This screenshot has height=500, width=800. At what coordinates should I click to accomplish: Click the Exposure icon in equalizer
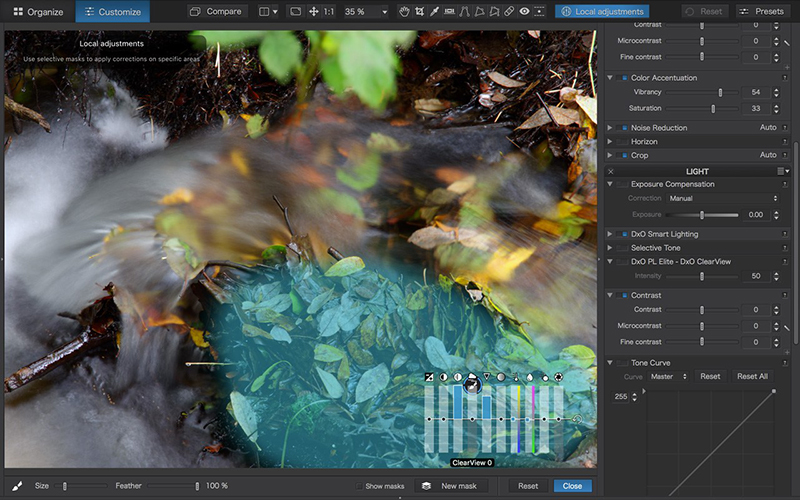[x=429, y=377]
